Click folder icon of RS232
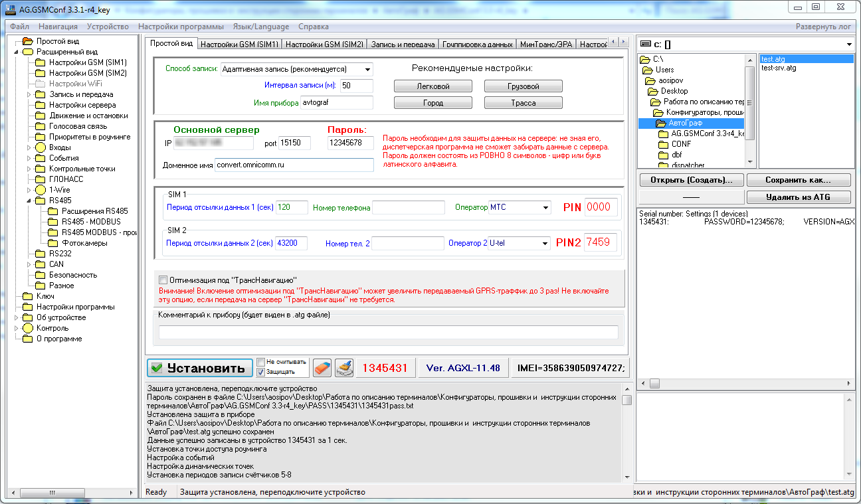Screen dimensions: 861x504 [40, 254]
